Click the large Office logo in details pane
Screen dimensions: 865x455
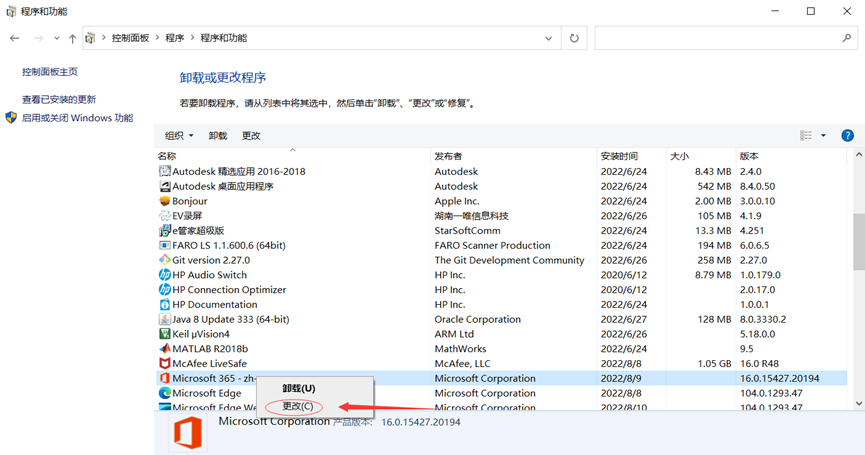tap(188, 433)
